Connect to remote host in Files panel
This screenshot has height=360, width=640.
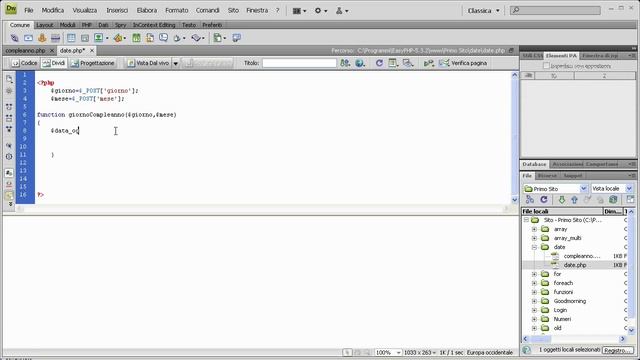point(530,199)
